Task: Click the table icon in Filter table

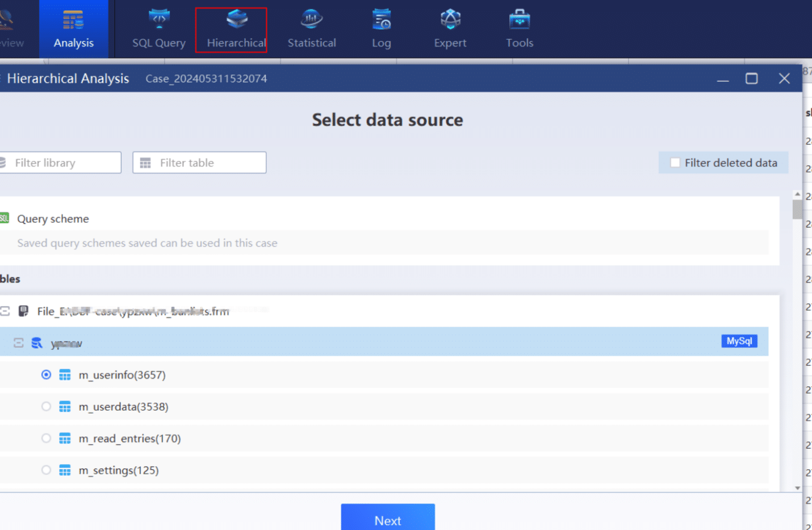Action: point(145,163)
